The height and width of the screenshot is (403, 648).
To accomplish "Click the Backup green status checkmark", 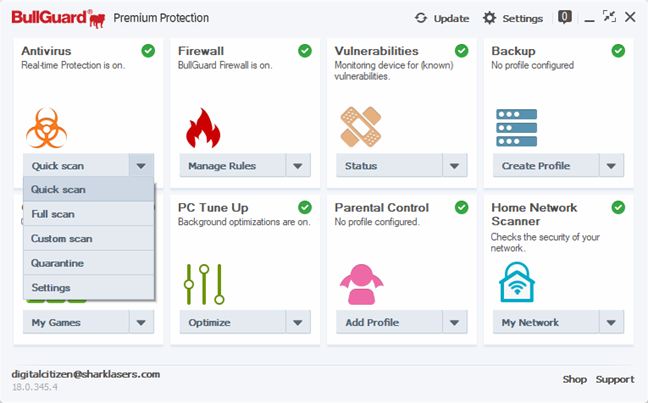I will [x=618, y=51].
